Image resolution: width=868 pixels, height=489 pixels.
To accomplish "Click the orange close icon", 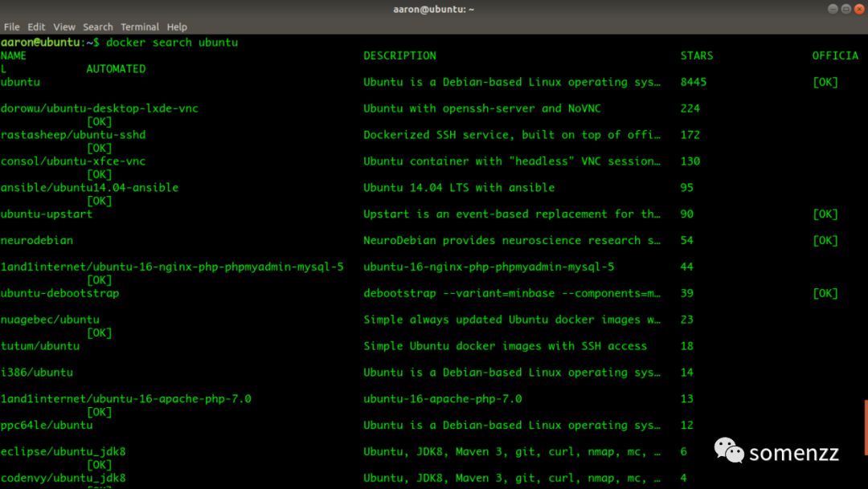I will coord(858,9).
